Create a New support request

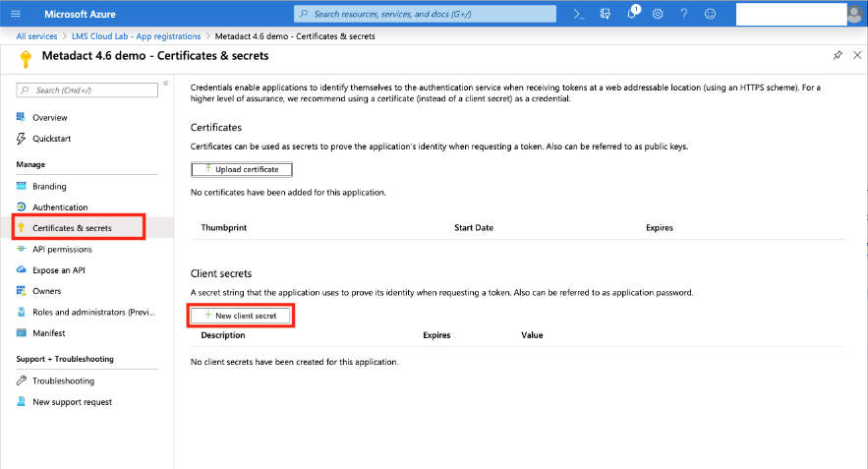(x=72, y=402)
